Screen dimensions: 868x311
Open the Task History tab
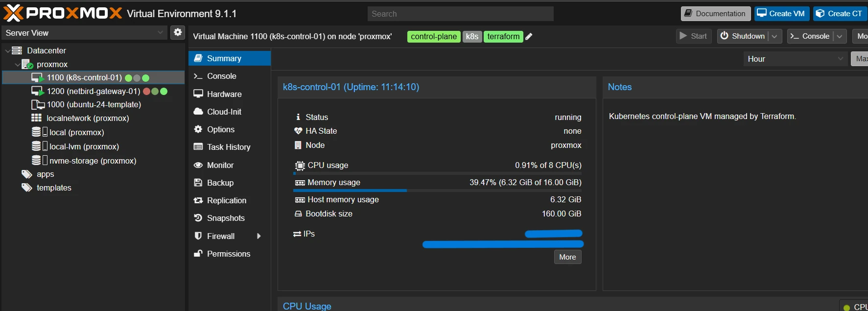[230, 147]
